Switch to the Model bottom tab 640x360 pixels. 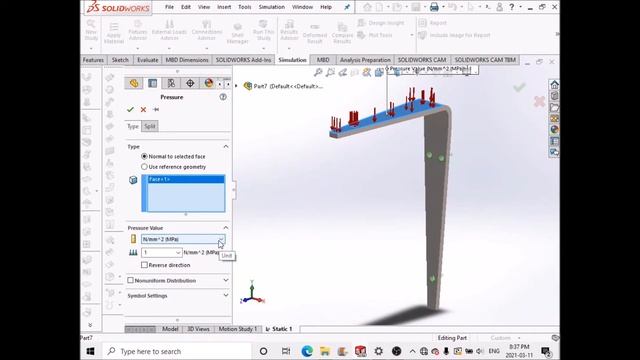pos(170,329)
